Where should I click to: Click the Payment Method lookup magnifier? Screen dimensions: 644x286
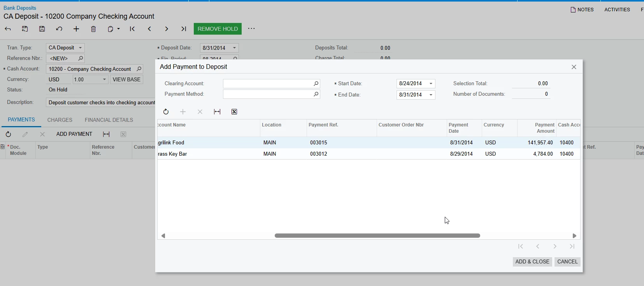[316, 94]
